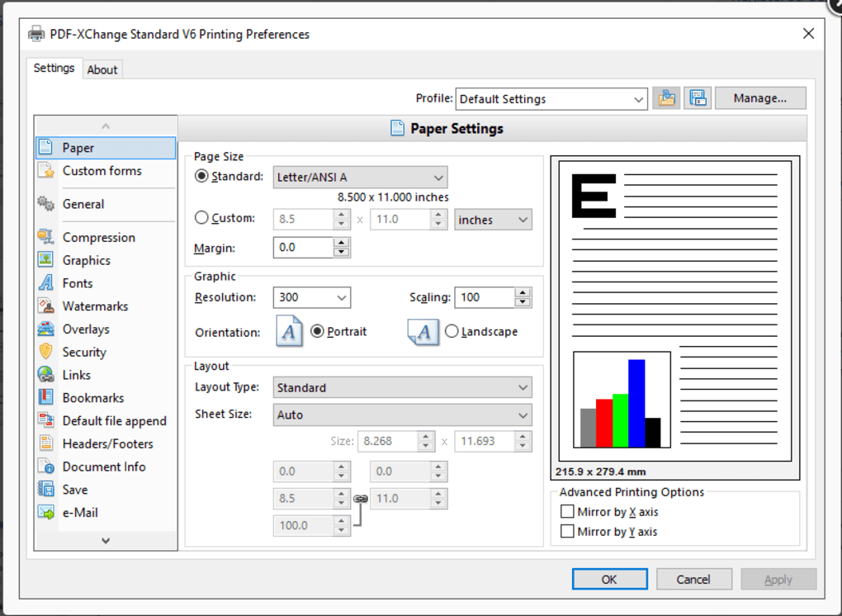Select the Security shield icon
This screenshot has width=842, height=616.
(x=46, y=352)
